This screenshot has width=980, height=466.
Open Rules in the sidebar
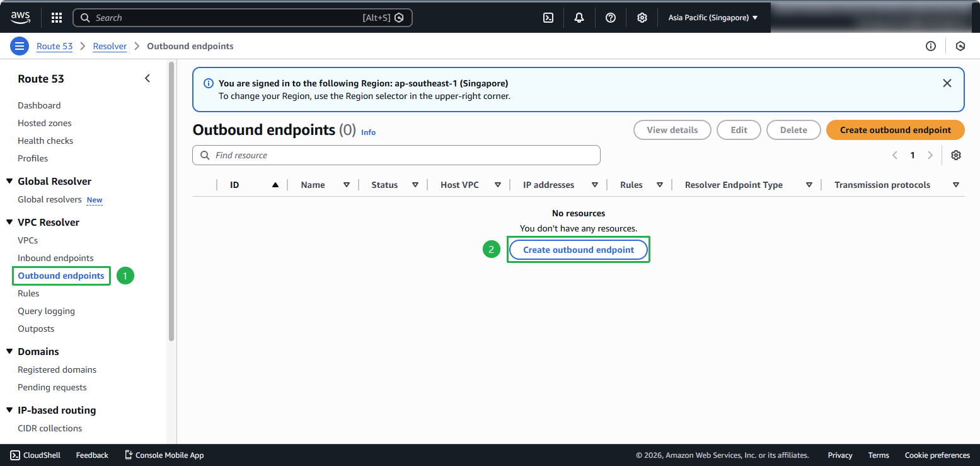click(28, 293)
